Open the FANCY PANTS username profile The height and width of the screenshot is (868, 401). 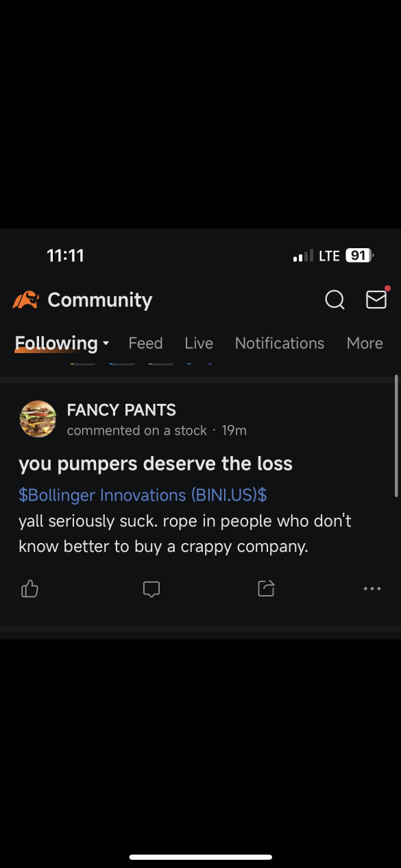(121, 410)
